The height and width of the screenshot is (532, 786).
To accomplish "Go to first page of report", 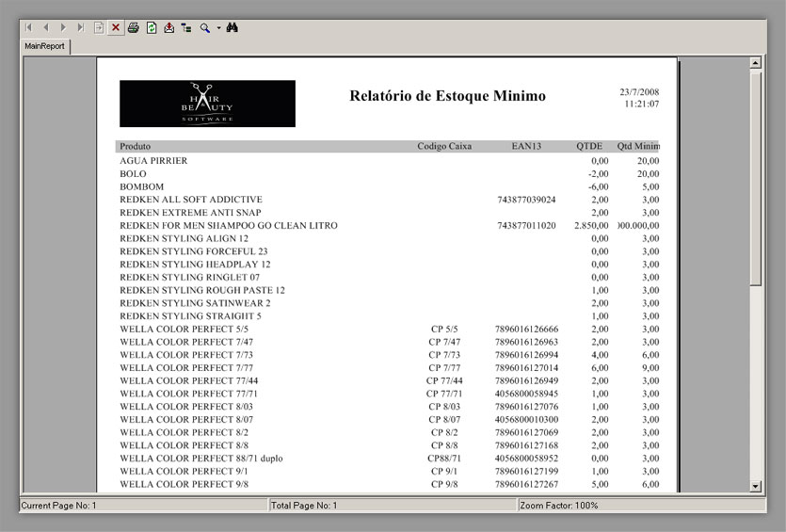I will (28, 27).
